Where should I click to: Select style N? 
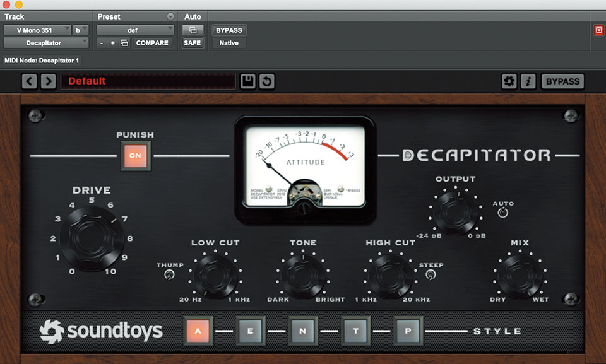(303, 331)
